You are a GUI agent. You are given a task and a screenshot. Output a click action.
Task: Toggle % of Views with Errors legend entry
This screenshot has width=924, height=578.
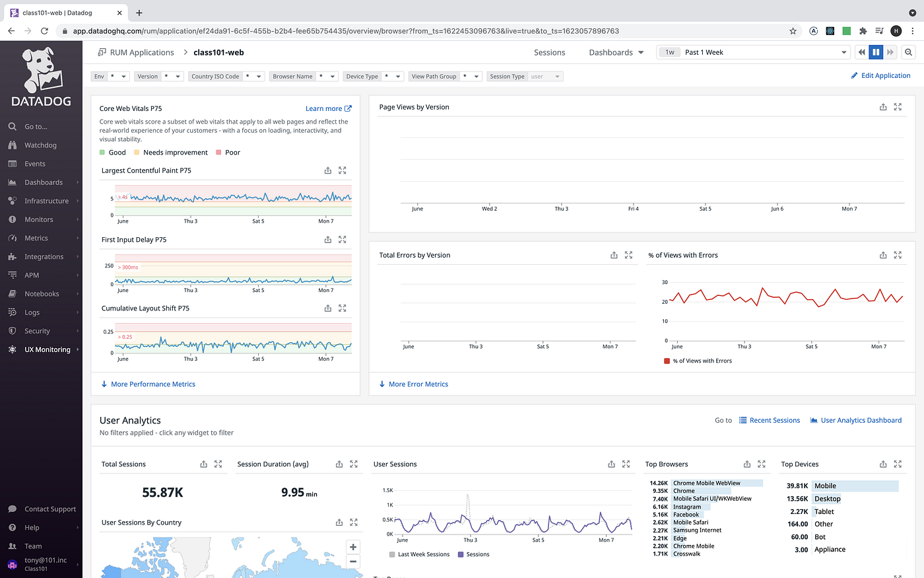(x=698, y=361)
